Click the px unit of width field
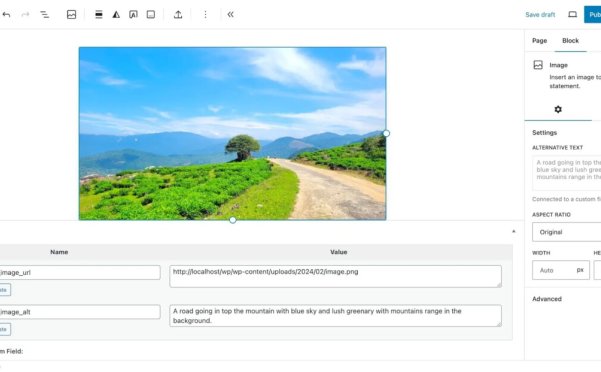 pyautogui.click(x=580, y=270)
